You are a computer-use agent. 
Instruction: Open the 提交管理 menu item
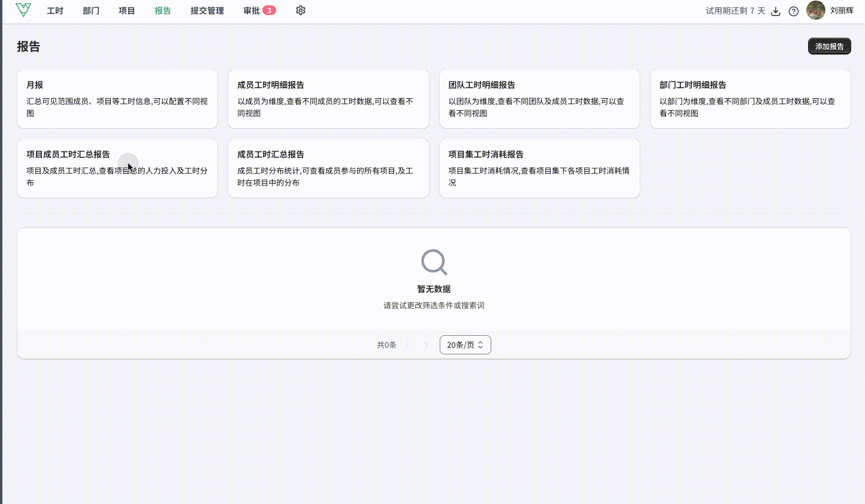(207, 11)
